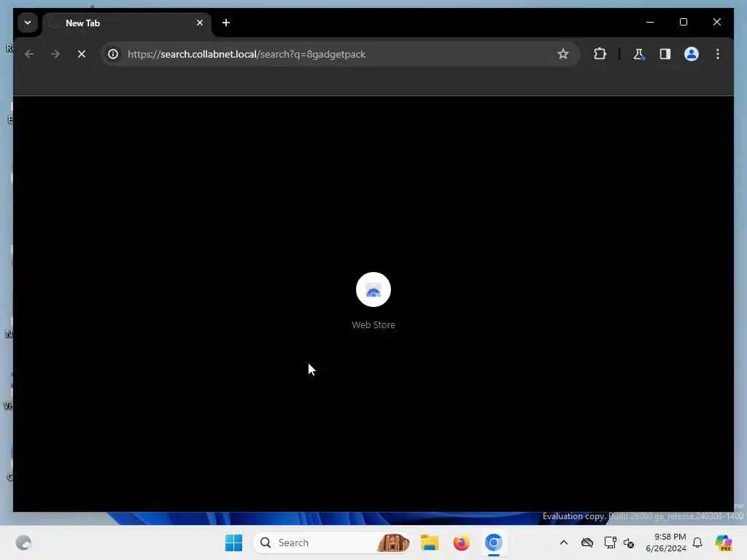The height and width of the screenshot is (560, 747).
Task: Open Chrome three-dot menu
Action: (x=718, y=54)
